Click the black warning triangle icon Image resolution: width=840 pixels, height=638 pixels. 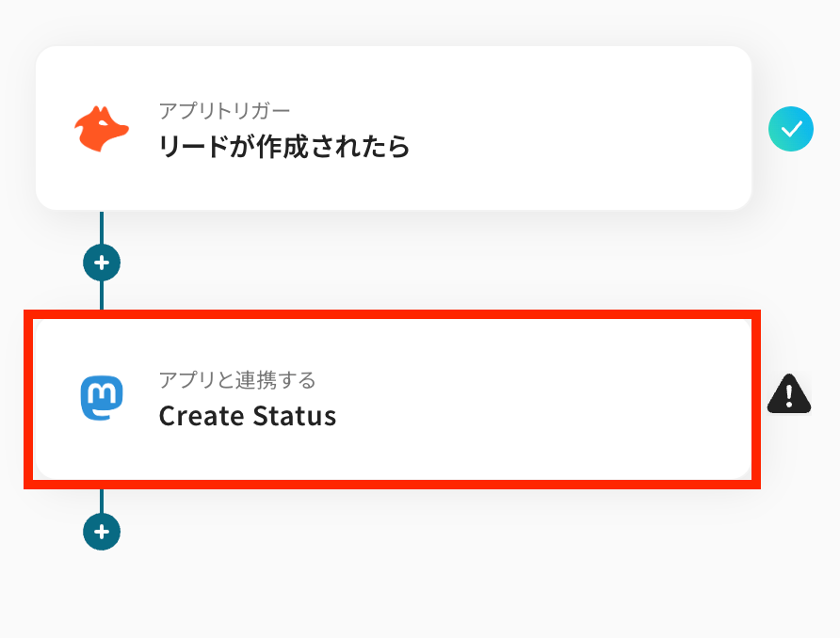pos(789,394)
